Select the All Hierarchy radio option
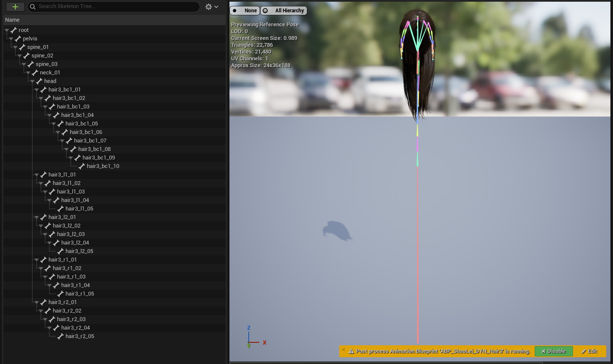Screen dimensions: 613x364 [x=284, y=11]
